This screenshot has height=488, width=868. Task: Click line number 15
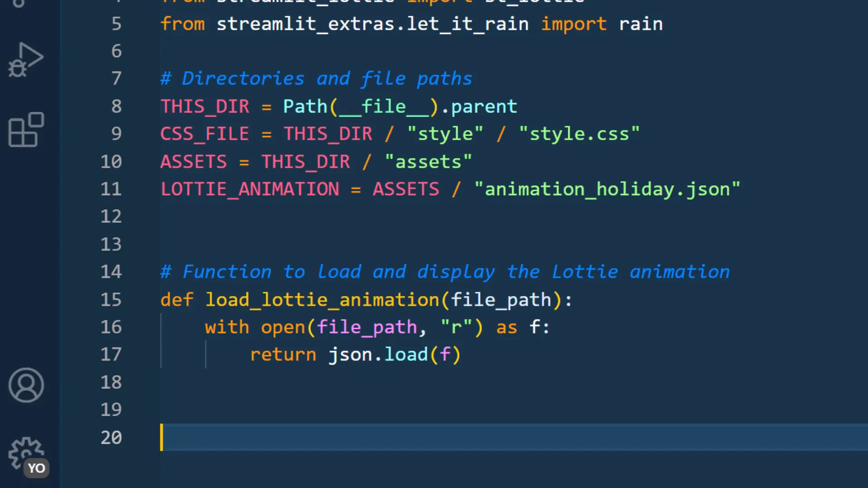click(111, 300)
